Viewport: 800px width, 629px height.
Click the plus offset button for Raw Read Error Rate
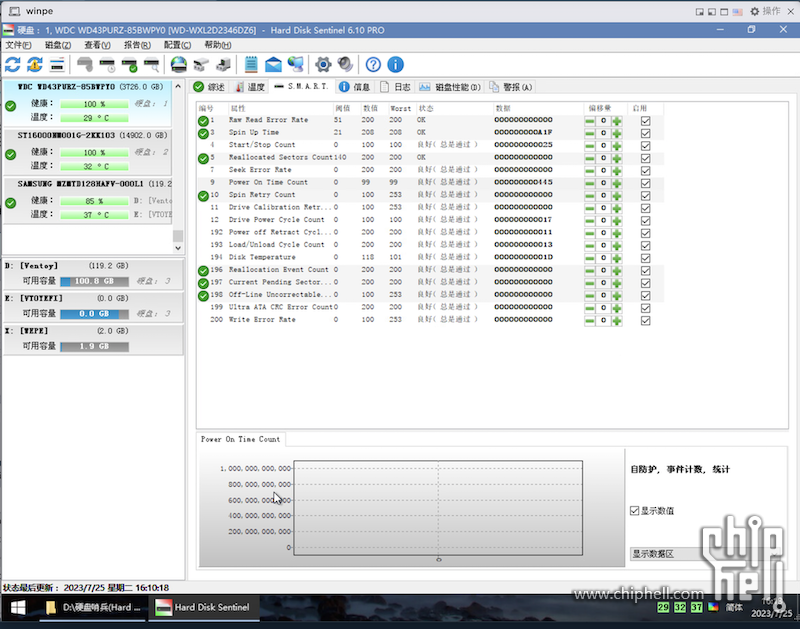[x=616, y=121]
